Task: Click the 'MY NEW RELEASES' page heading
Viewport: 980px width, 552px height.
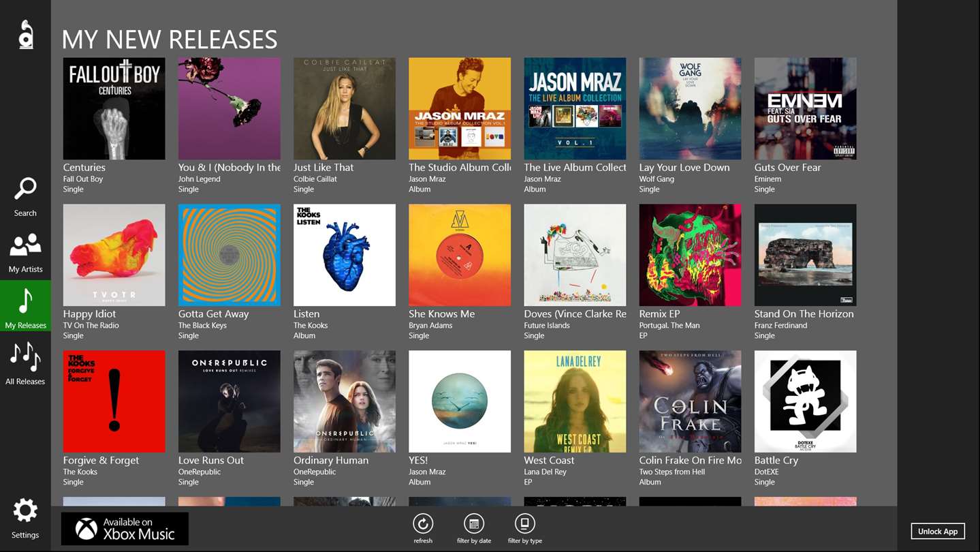Action: 170,40
